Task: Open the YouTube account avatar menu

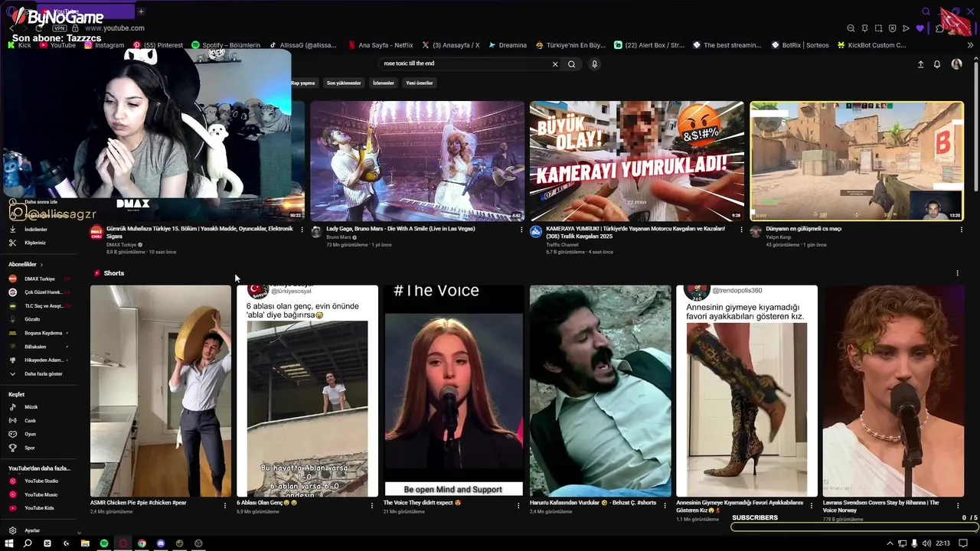Action: click(956, 64)
